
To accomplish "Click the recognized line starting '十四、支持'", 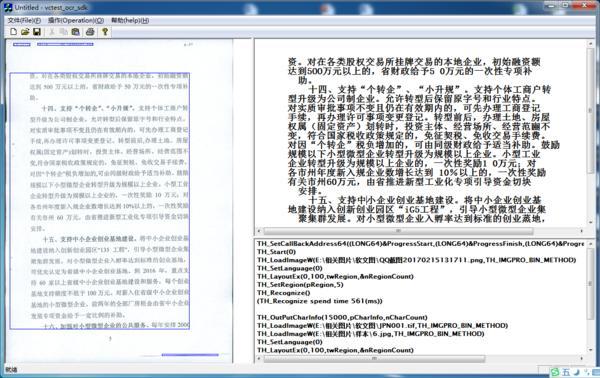I will (x=429, y=90).
